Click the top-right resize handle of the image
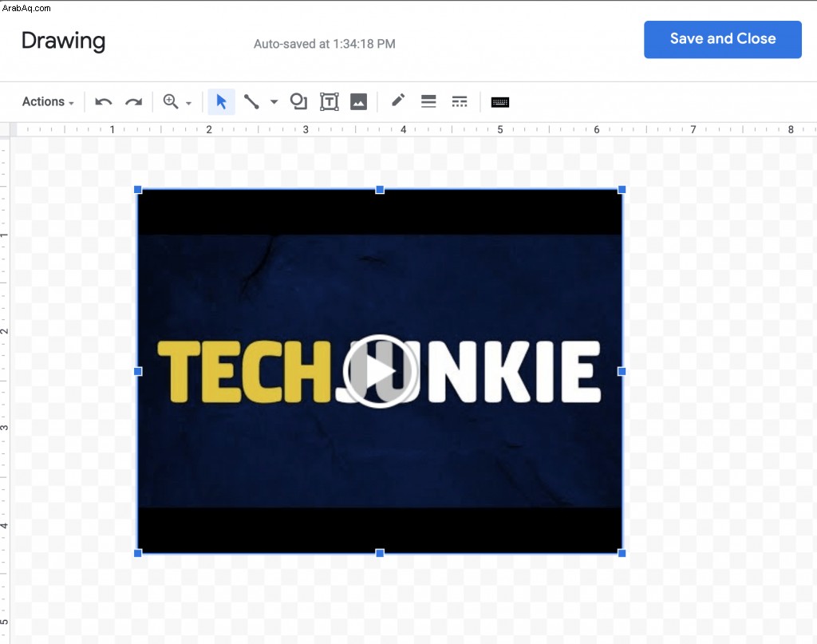The height and width of the screenshot is (644, 817). [x=622, y=190]
